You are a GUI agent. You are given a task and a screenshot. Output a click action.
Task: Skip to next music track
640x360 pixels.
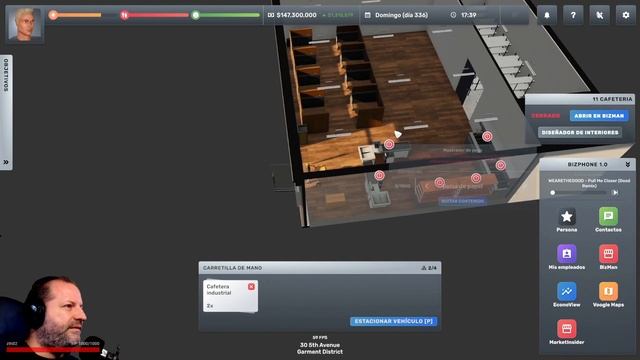coord(615,193)
